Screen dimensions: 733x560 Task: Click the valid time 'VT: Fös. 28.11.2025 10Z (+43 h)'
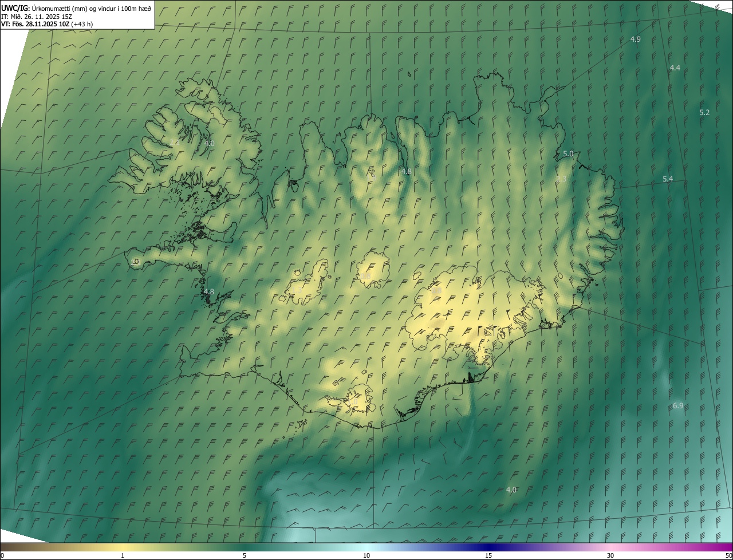(47, 24)
